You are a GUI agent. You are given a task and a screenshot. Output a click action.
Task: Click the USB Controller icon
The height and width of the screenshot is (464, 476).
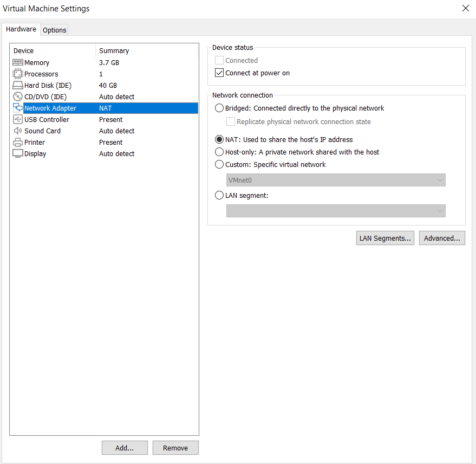17,120
